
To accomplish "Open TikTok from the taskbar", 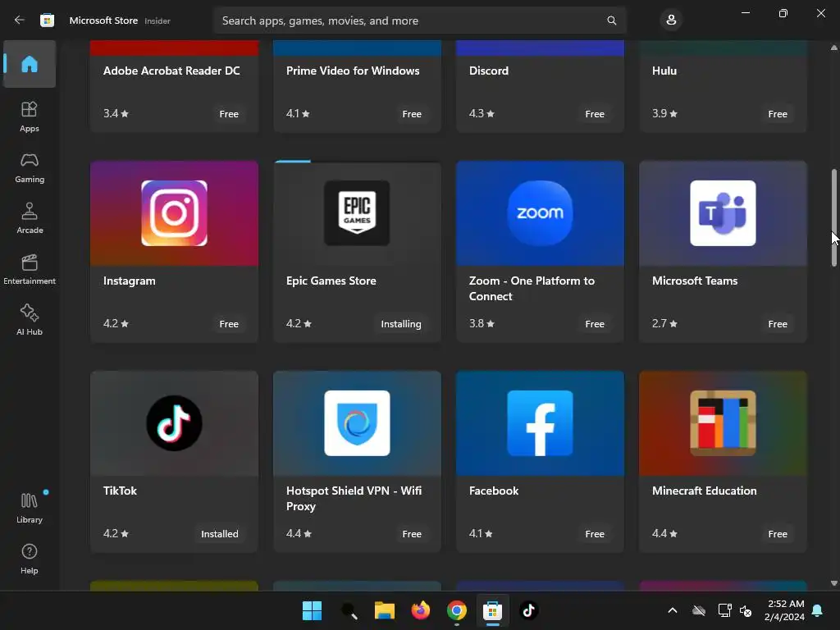I will [529, 610].
